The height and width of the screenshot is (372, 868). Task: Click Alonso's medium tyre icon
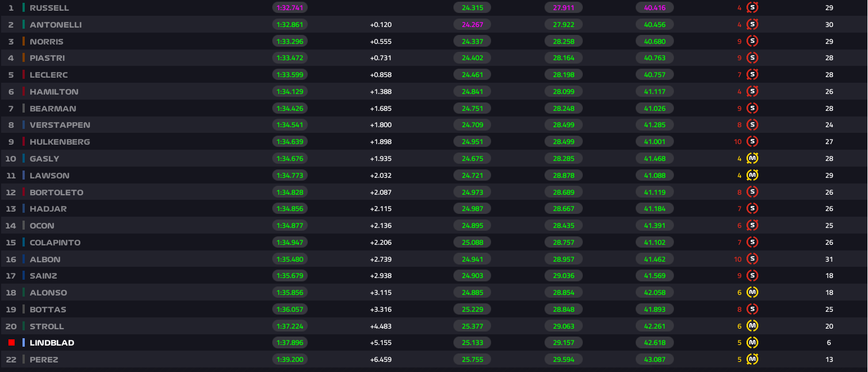pyautogui.click(x=752, y=293)
